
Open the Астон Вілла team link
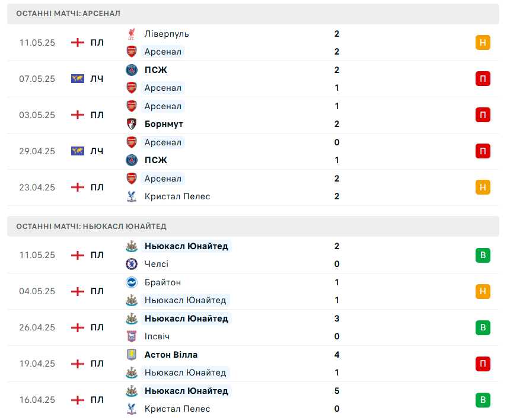171,355
